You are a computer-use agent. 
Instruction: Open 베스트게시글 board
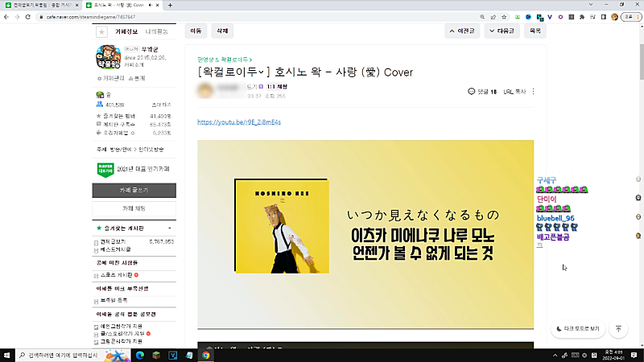[x=115, y=249]
